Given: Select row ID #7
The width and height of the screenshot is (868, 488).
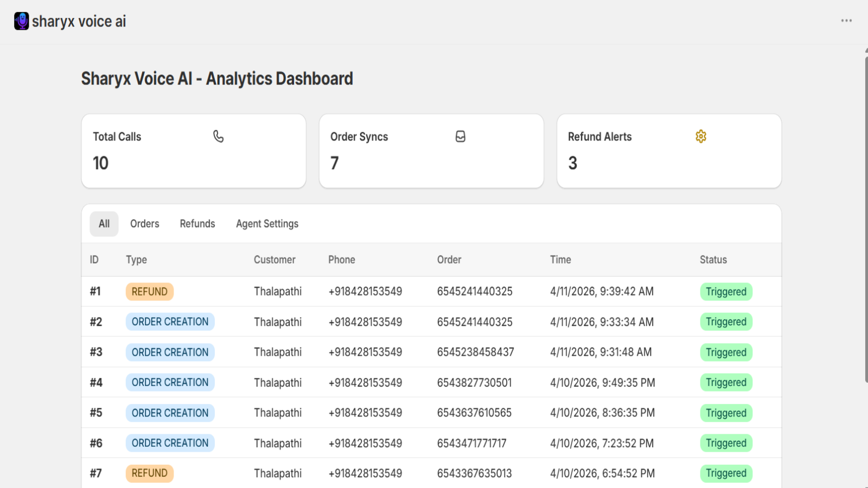Looking at the screenshot, I should click(96, 473).
